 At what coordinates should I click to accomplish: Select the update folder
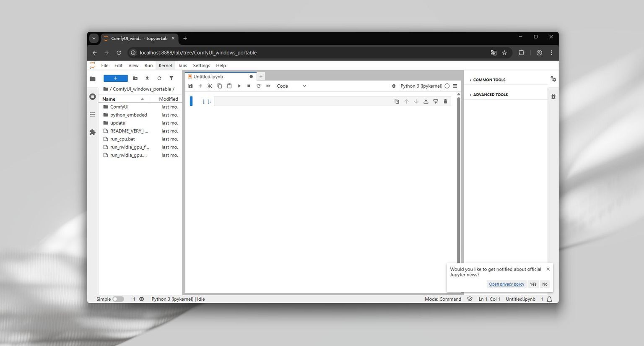point(140,123)
